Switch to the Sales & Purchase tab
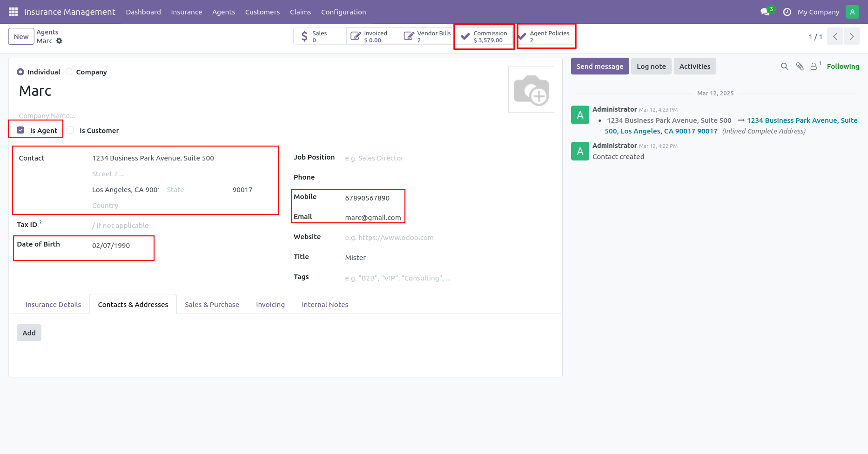868x454 pixels. pos(212,305)
